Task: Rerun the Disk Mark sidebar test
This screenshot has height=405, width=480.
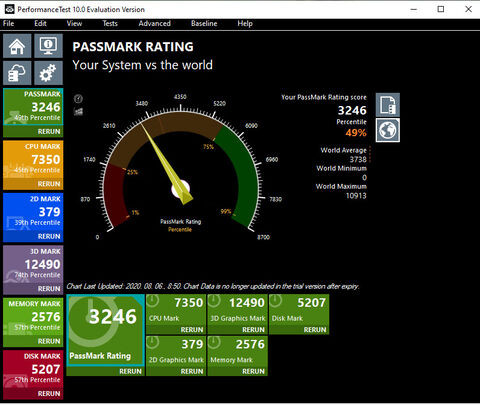Action: point(49,394)
